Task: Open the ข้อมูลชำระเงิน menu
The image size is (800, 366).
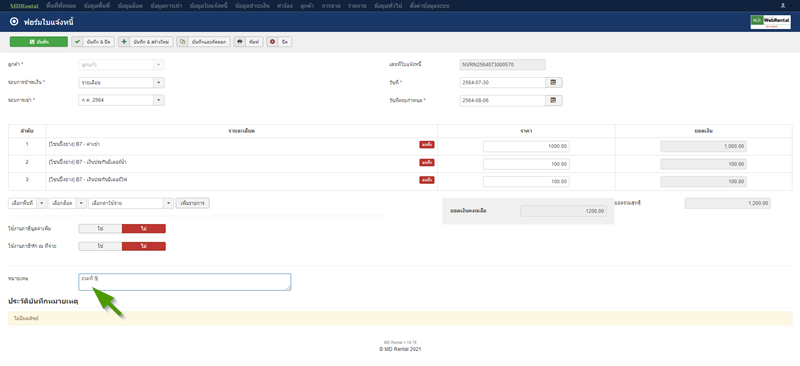Action: click(253, 6)
